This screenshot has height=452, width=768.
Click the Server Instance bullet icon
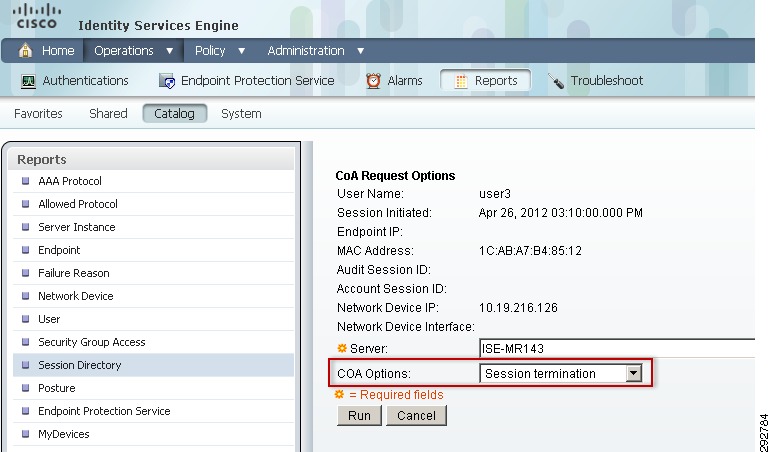[25, 227]
